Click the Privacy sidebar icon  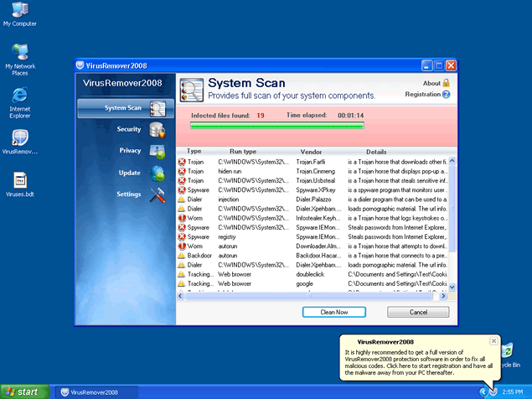157,152
